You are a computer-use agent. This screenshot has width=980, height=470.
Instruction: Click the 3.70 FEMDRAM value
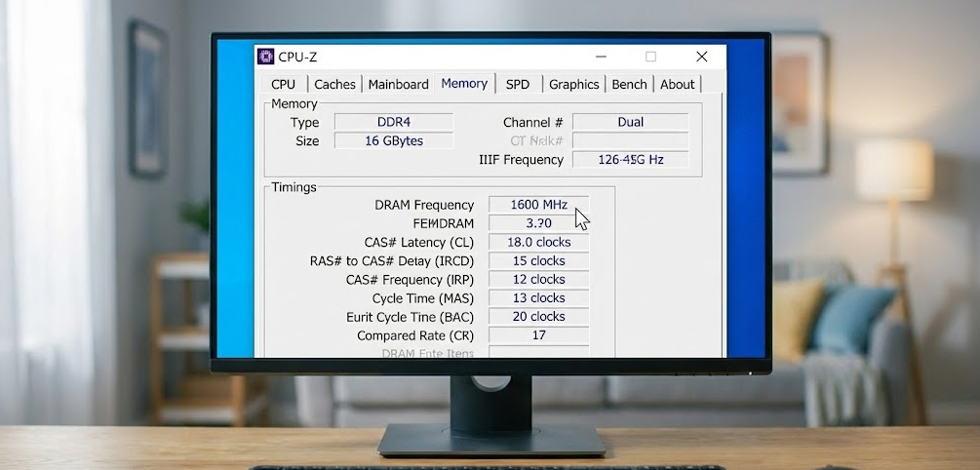538,223
